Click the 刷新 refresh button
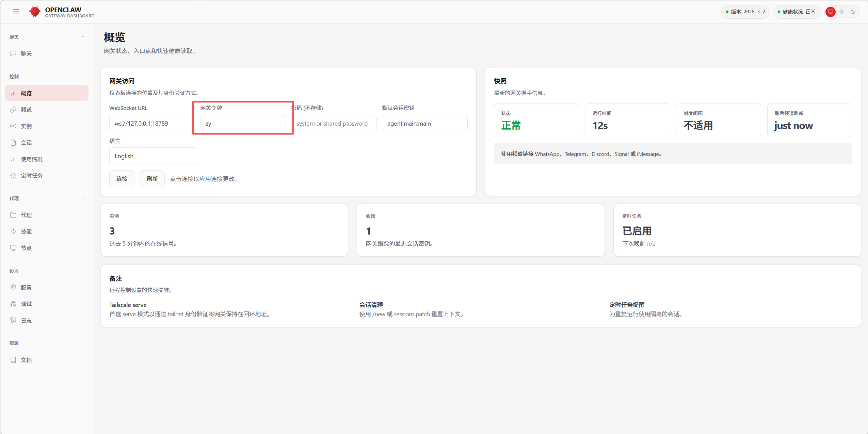 [x=152, y=179]
